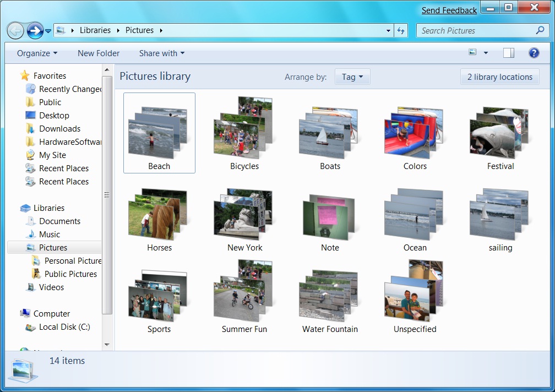Click inside the Search Pictures box

tap(474, 30)
